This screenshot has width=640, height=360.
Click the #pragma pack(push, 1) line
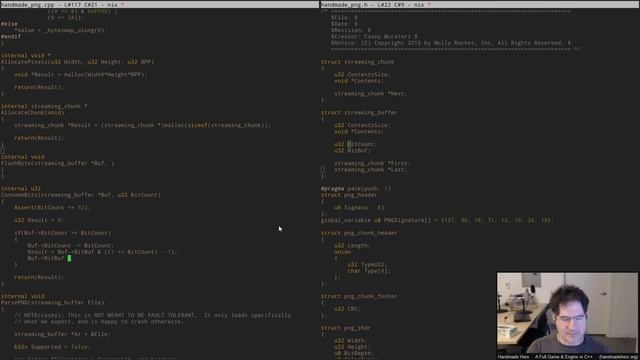point(356,189)
